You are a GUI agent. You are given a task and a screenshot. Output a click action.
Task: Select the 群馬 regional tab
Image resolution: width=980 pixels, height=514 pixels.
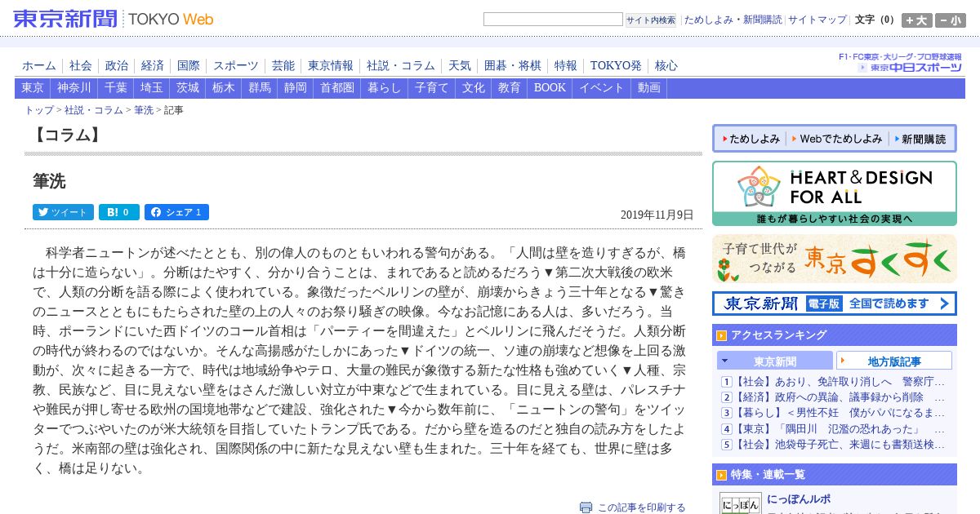(x=260, y=88)
